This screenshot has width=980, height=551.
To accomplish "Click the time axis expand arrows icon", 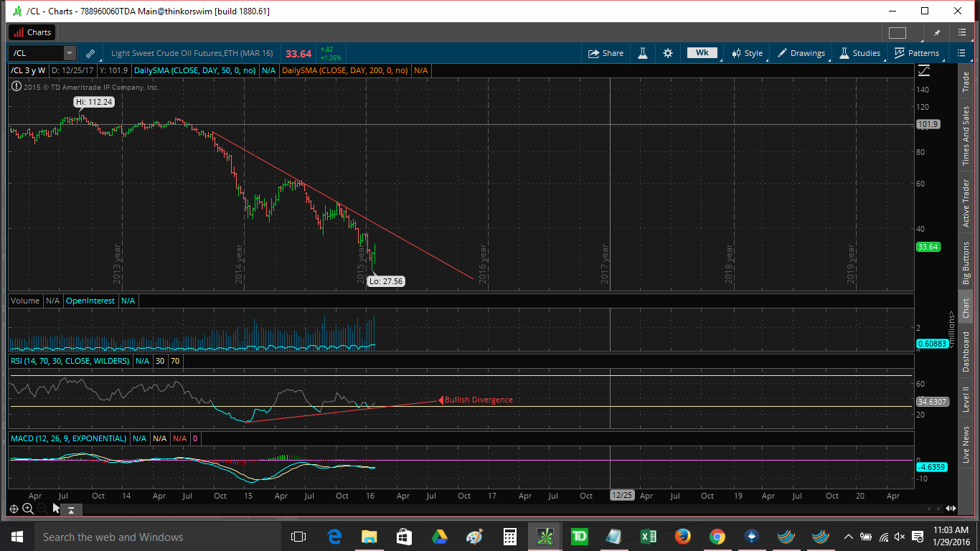I will [x=951, y=509].
